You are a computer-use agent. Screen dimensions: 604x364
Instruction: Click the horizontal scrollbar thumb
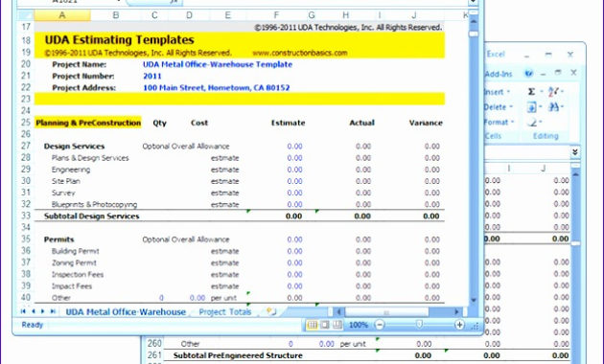(386, 312)
